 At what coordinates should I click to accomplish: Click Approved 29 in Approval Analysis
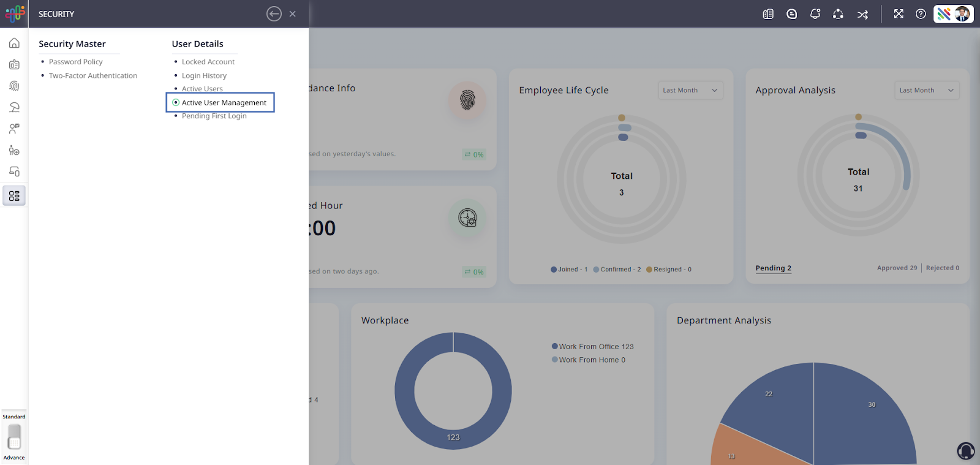897,268
